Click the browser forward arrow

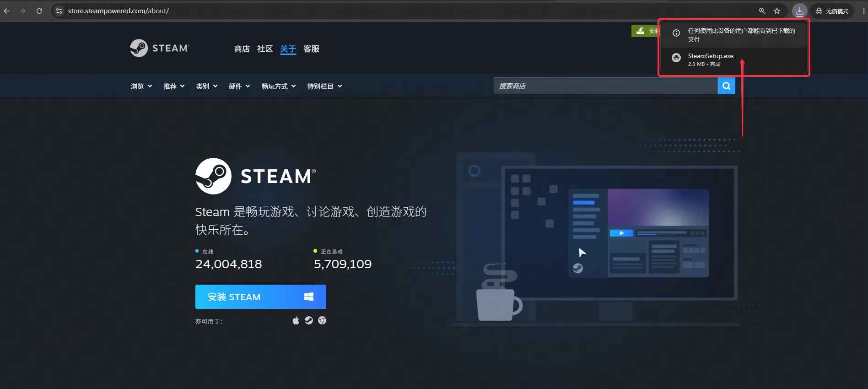(23, 11)
